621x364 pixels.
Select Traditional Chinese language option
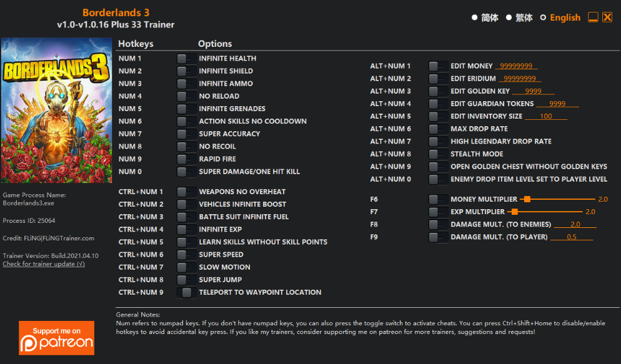pyautogui.click(x=520, y=18)
